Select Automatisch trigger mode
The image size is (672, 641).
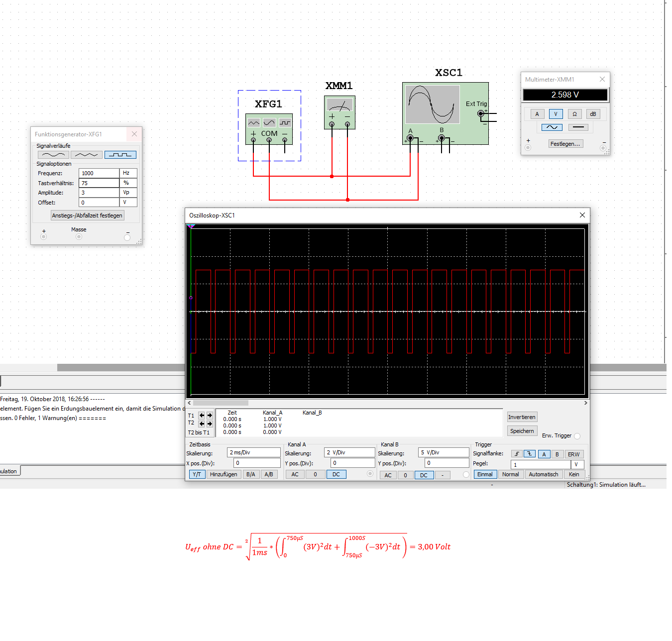pos(544,474)
